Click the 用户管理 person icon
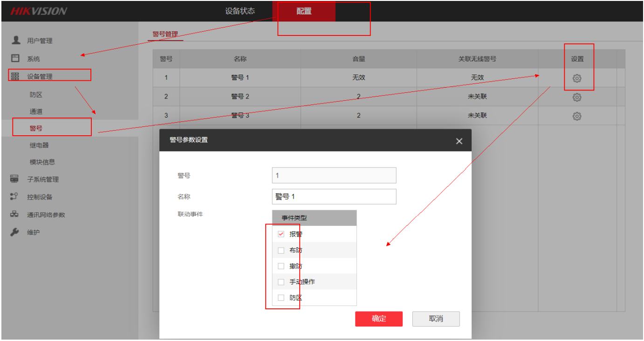This screenshot has width=644, height=341. (x=16, y=40)
